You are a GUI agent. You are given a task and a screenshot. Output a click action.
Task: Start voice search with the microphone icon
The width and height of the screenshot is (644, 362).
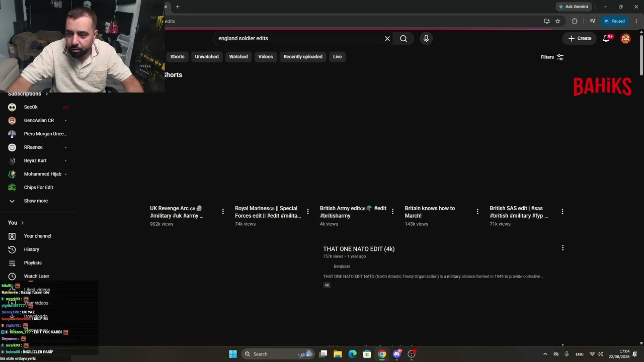(x=426, y=38)
